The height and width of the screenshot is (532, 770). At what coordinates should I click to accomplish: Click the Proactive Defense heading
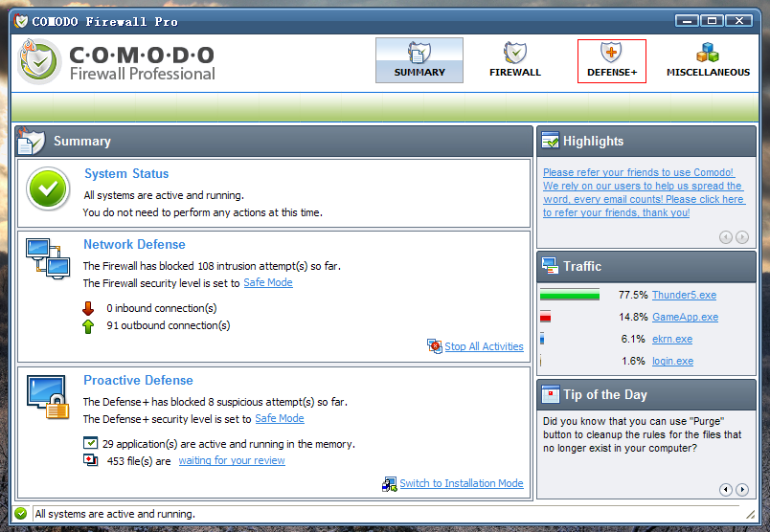click(138, 381)
